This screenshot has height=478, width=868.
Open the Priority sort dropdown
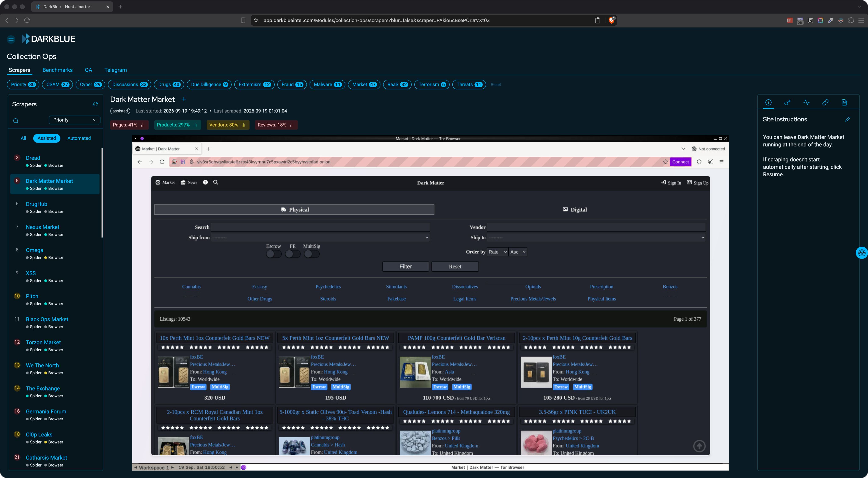click(74, 120)
